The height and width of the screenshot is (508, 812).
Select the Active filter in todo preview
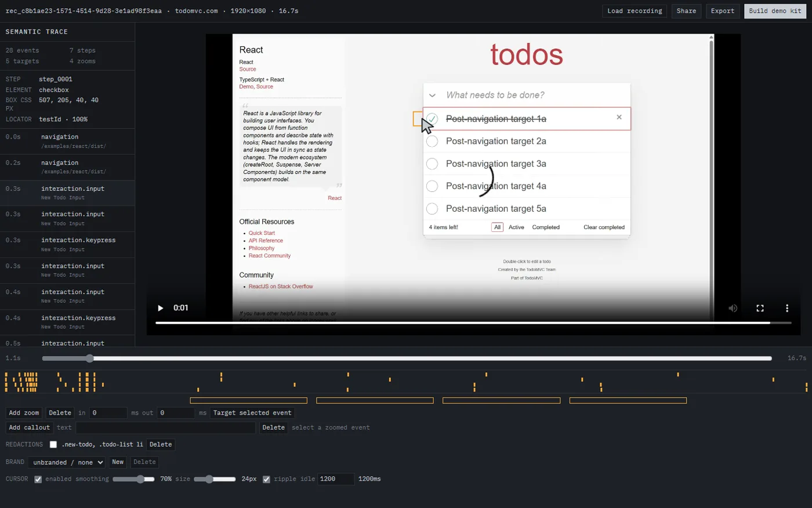[516, 227]
